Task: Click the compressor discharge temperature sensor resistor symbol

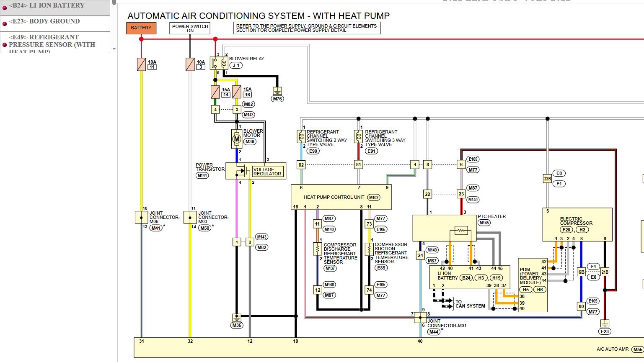Action: (x=318, y=249)
